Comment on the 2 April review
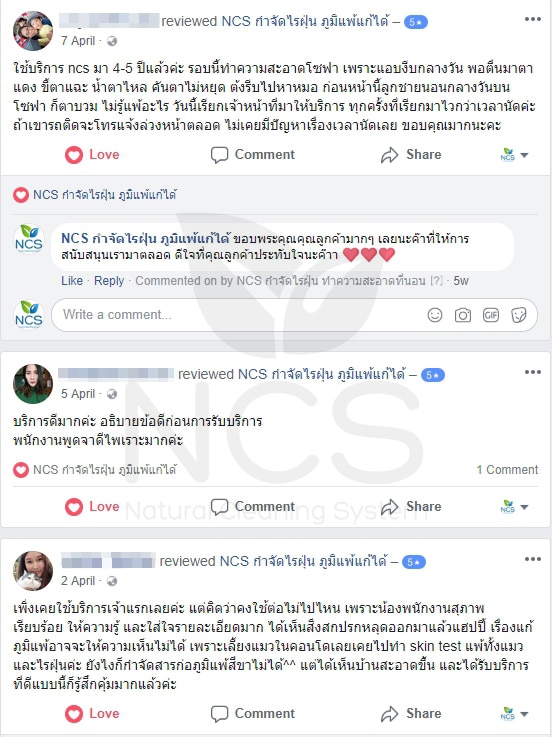 tap(252, 713)
